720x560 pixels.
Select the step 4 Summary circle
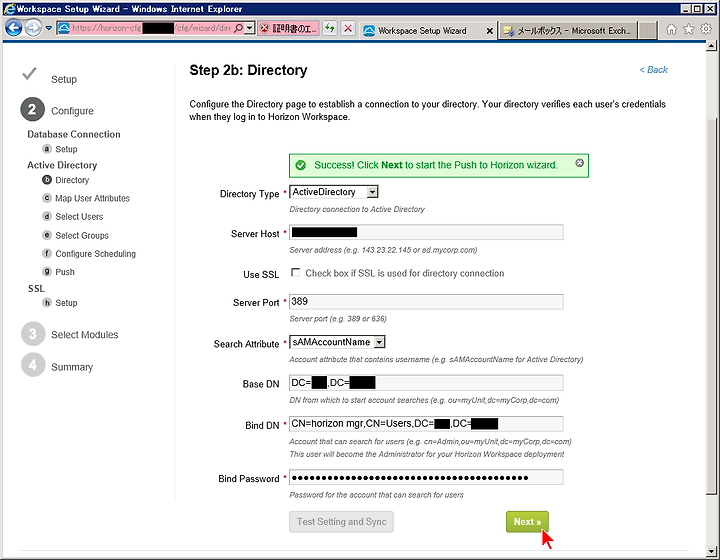33,365
